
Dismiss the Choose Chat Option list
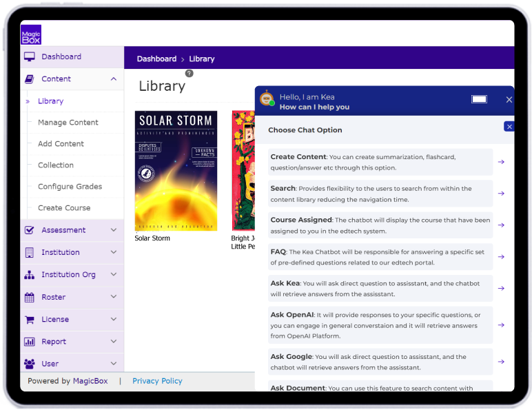[509, 127]
